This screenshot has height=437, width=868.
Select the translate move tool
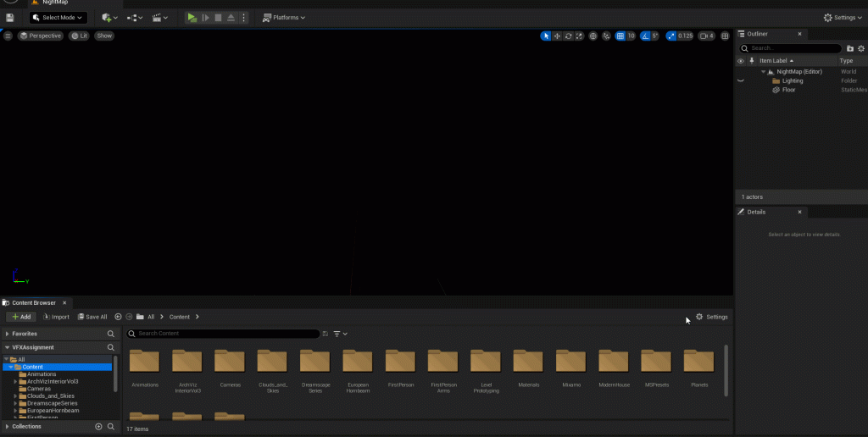[557, 36]
